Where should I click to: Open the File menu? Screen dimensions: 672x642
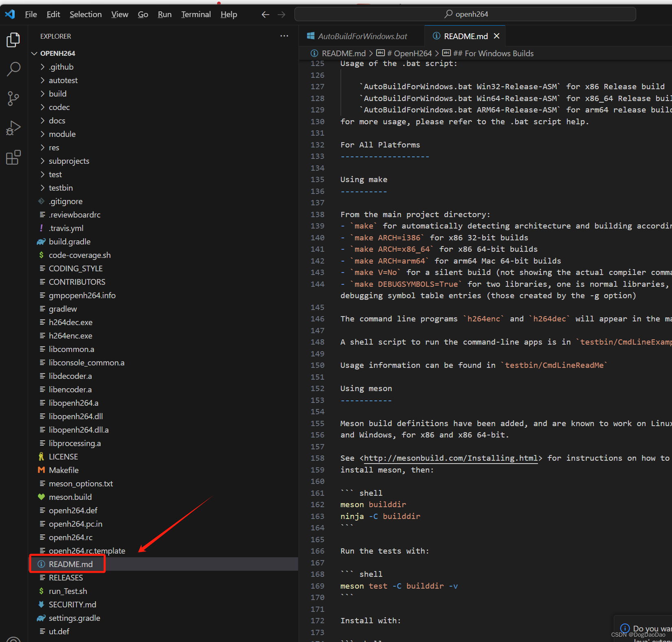click(31, 15)
